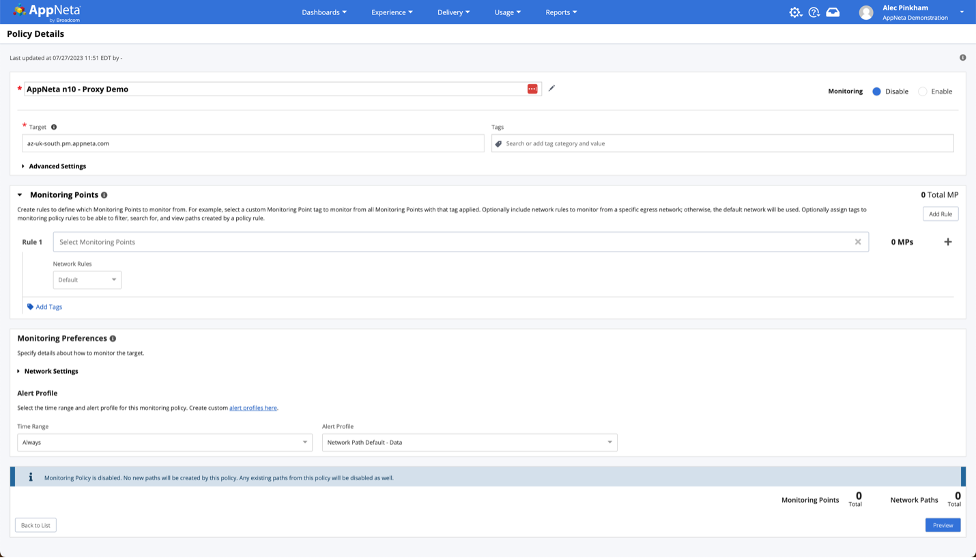Click the plus icon for Rule 1

(x=947, y=242)
